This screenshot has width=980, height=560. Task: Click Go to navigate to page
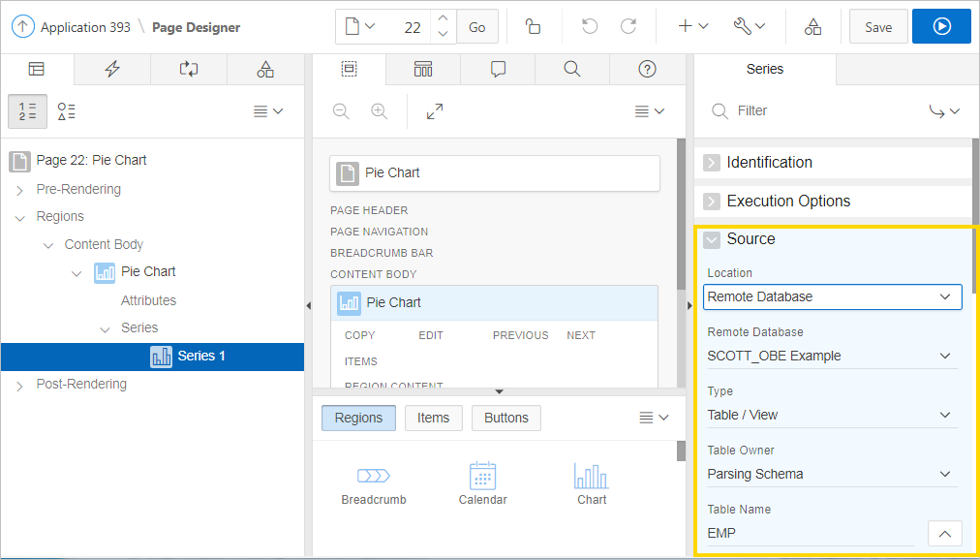(x=477, y=27)
